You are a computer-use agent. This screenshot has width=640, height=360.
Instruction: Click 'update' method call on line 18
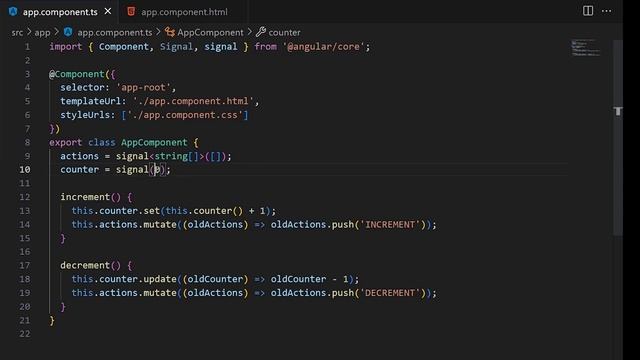point(160,279)
